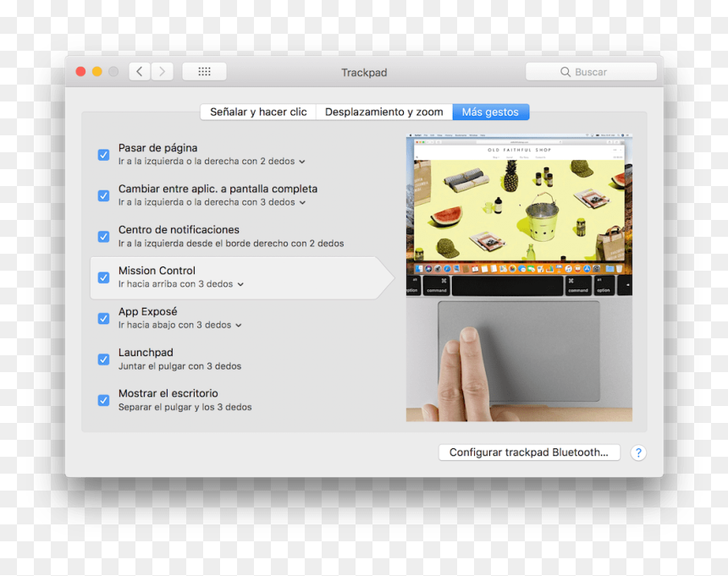This screenshot has height=576, width=728.
Task: Close the Trackpad window with the red button
Action: 80,71
